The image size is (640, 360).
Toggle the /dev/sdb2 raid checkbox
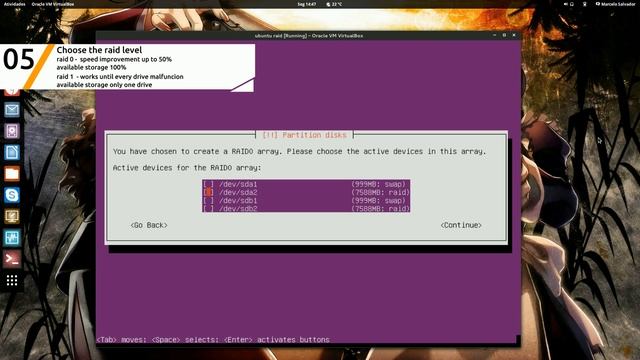208,209
